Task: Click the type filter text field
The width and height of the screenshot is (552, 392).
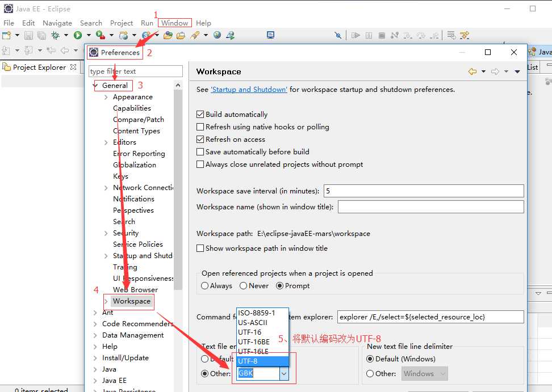Action: (136, 71)
